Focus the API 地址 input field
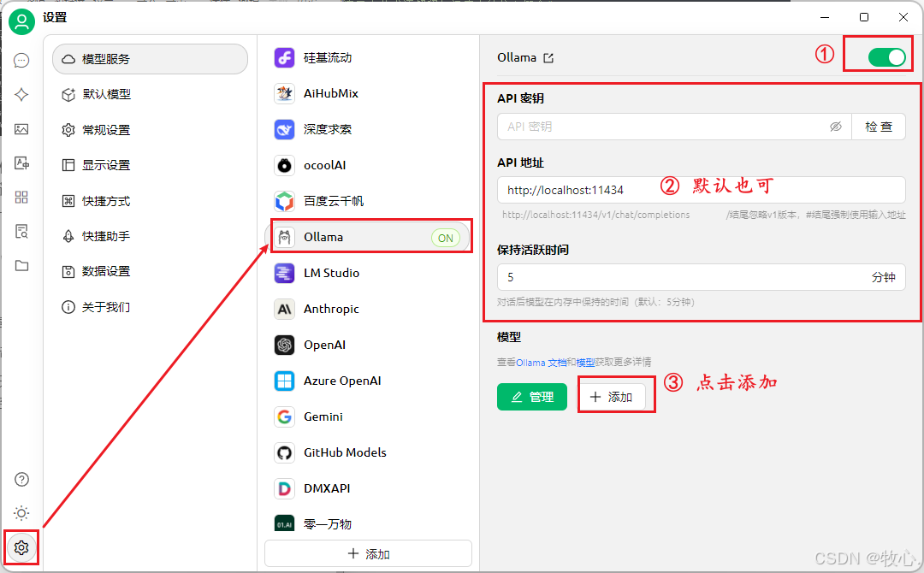Viewport: 924px width, 573px height. pyautogui.click(x=702, y=190)
